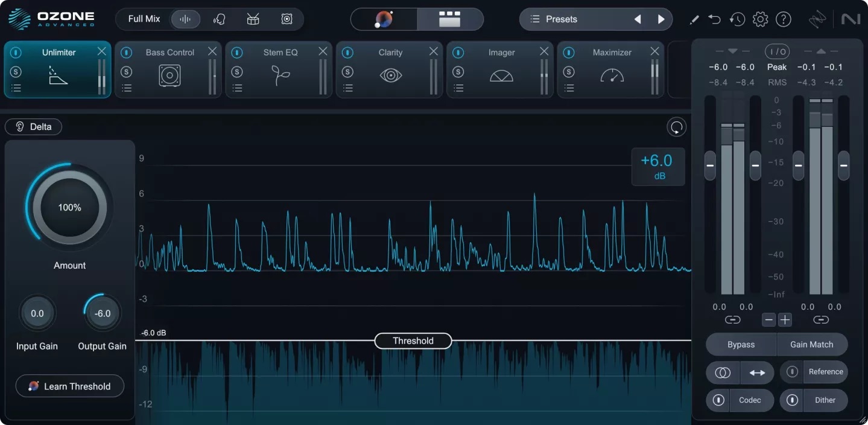Select the drums stem icon
The width and height of the screenshot is (868, 425).
[253, 19]
